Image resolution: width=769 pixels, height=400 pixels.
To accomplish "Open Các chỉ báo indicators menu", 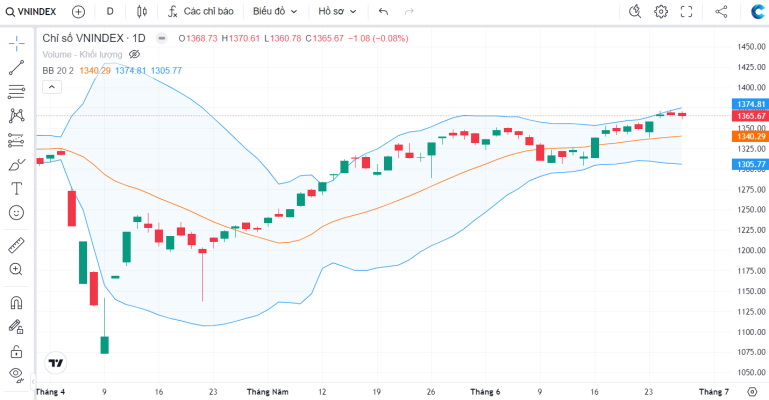I will (x=201, y=11).
